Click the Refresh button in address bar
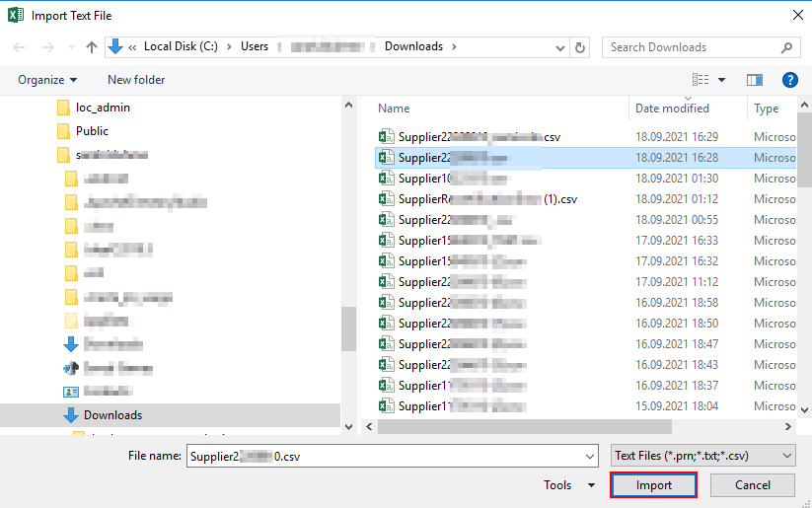The height and width of the screenshot is (508, 812). click(581, 47)
